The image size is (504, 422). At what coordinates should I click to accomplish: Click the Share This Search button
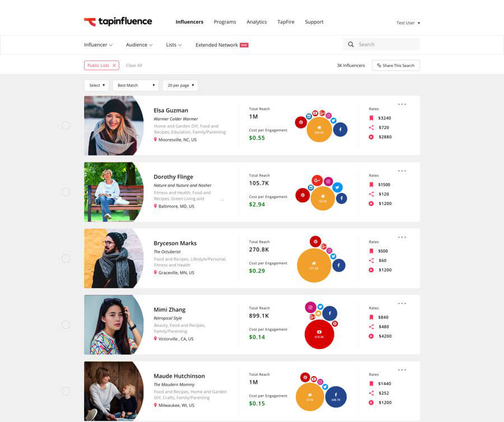395,65
